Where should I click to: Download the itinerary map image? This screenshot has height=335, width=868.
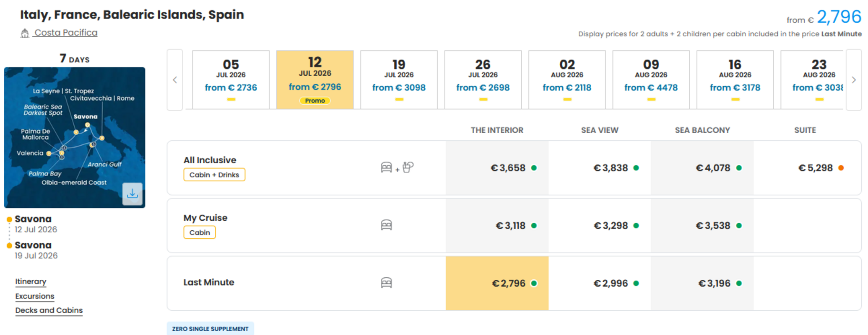click(x=132, y=193)
